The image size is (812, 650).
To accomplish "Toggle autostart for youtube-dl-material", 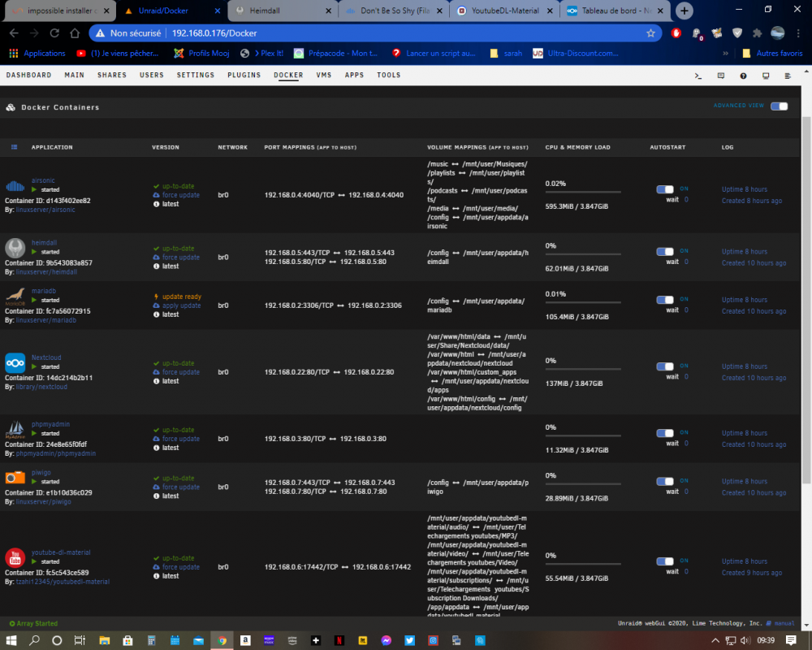I will coord(665,561).
